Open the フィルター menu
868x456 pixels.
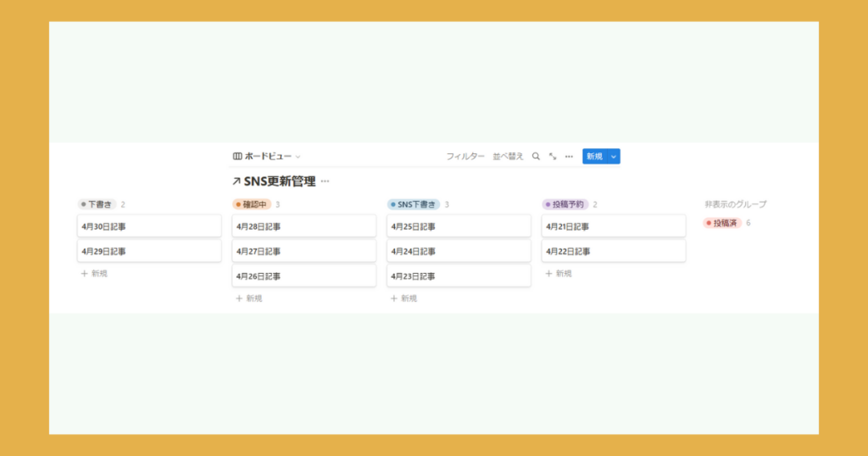(x=465, y=157)
